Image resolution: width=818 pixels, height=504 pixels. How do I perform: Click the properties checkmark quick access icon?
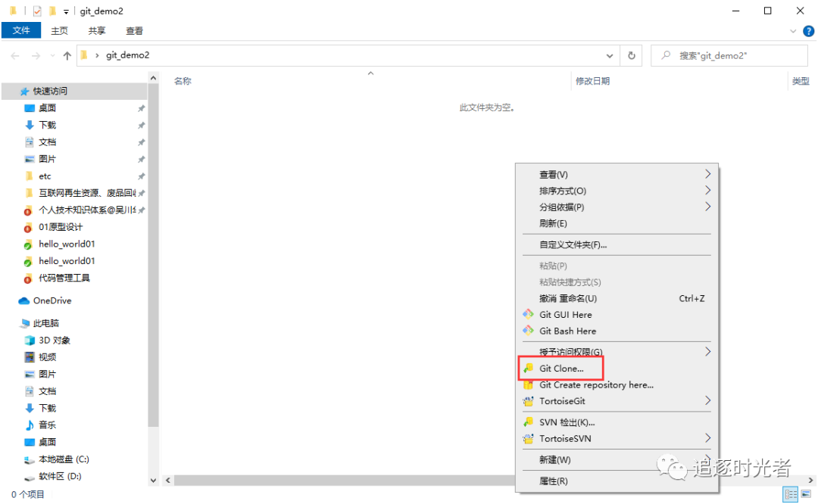(x=37, y=11)
